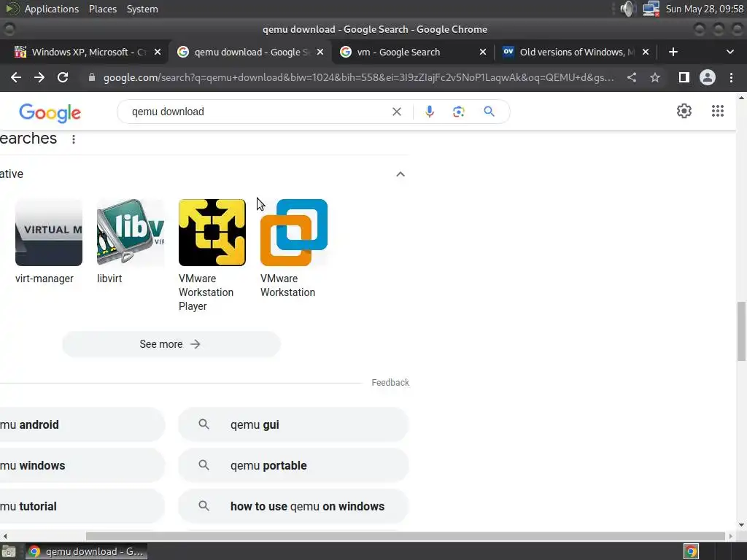This screenshot has width=747, height=560.
Task: Open virt-manager thumbnail
Action: click(x=49, y=233)
